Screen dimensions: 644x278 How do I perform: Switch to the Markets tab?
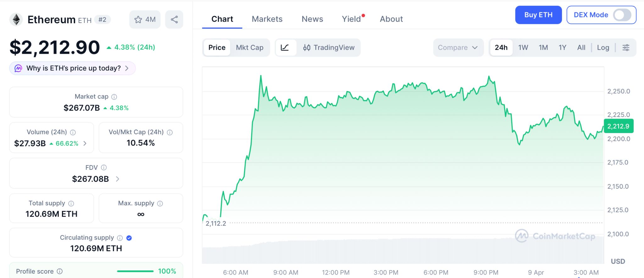[x=267, y=19]
